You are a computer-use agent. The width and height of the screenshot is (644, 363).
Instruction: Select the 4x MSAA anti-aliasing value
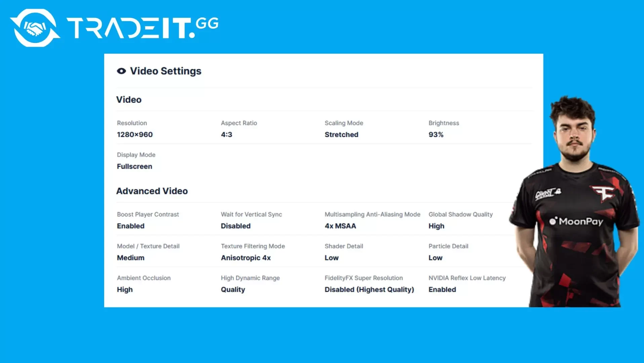tap(340, 226)
